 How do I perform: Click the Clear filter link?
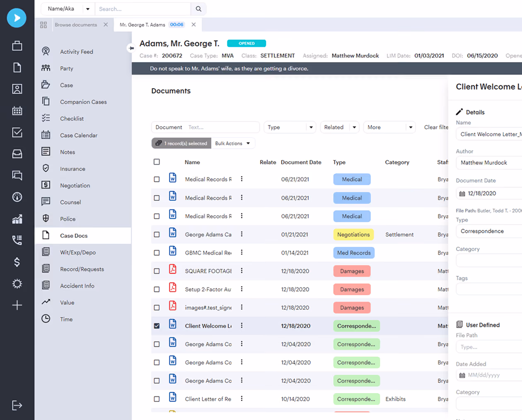tap(436, 127)
